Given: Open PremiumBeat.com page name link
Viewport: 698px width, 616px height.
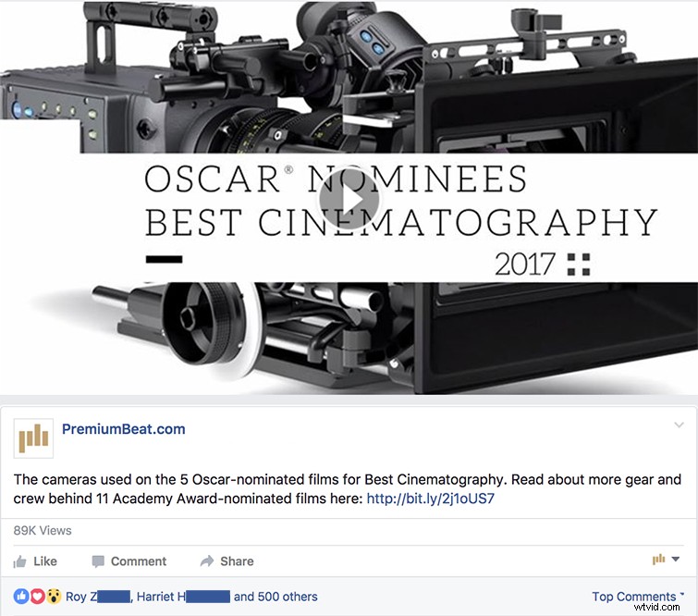Looking at the screenshot, I should point(123,429).
